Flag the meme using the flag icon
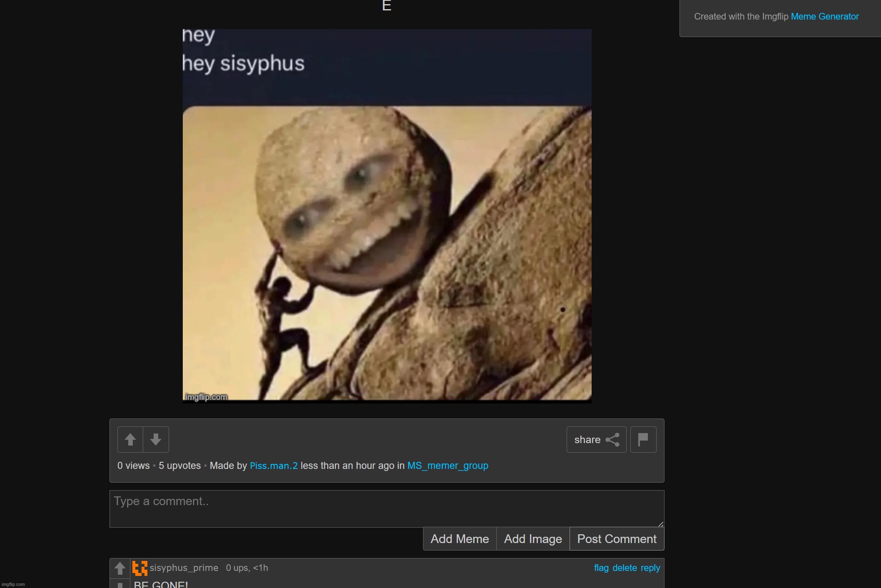The image size is (881, 588). 643,439
